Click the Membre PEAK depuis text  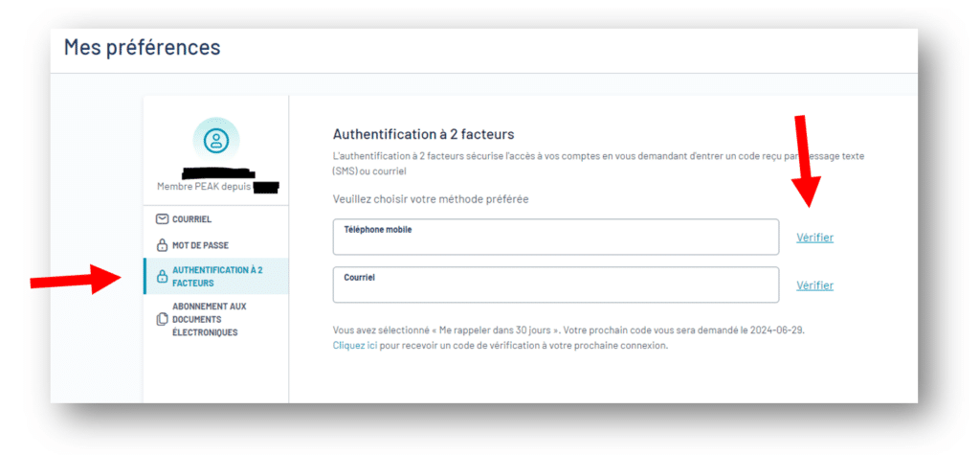[203, 187]
